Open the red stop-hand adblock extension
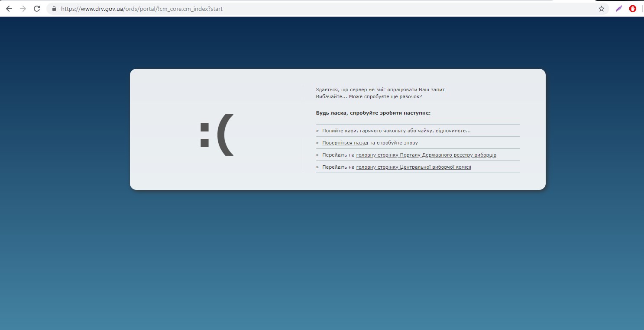Viewport: 644px width, 330px height. [x=632, y=9]
